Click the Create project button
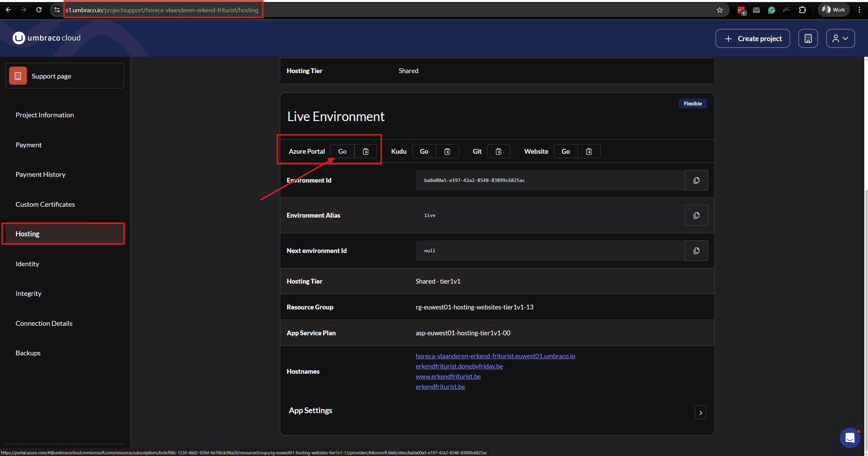The width and height of the screenshot is (868, 456). pos(752,38)
